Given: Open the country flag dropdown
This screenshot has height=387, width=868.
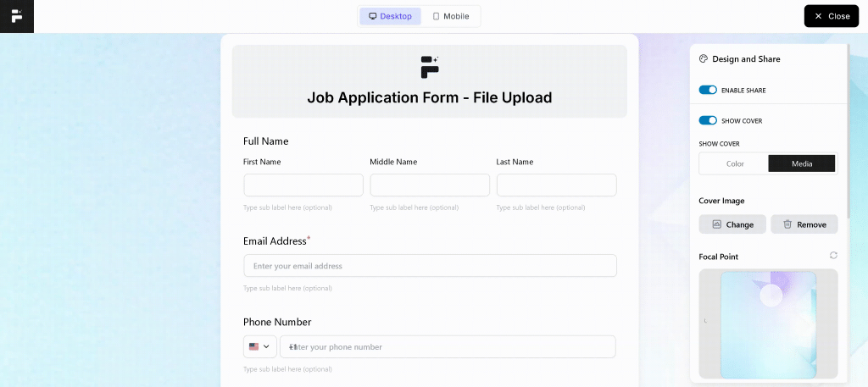Looking at the screenshot, I should click(260, 346).
